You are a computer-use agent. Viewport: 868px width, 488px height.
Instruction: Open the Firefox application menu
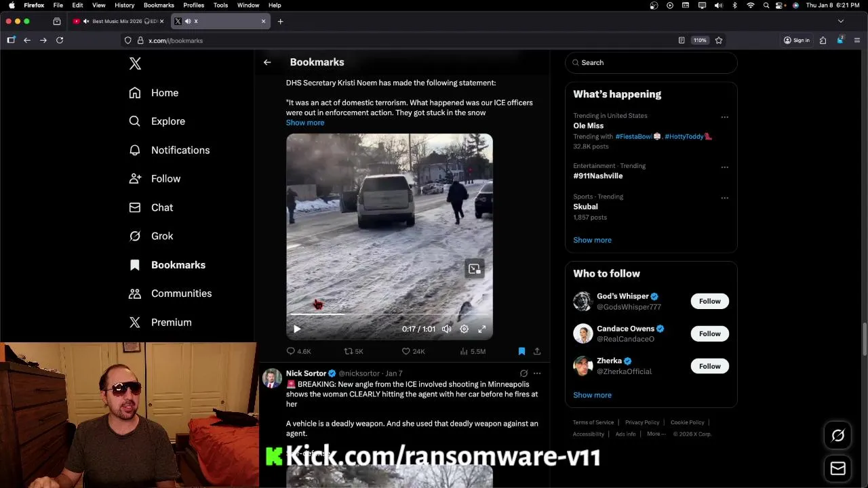click(857, 41)
